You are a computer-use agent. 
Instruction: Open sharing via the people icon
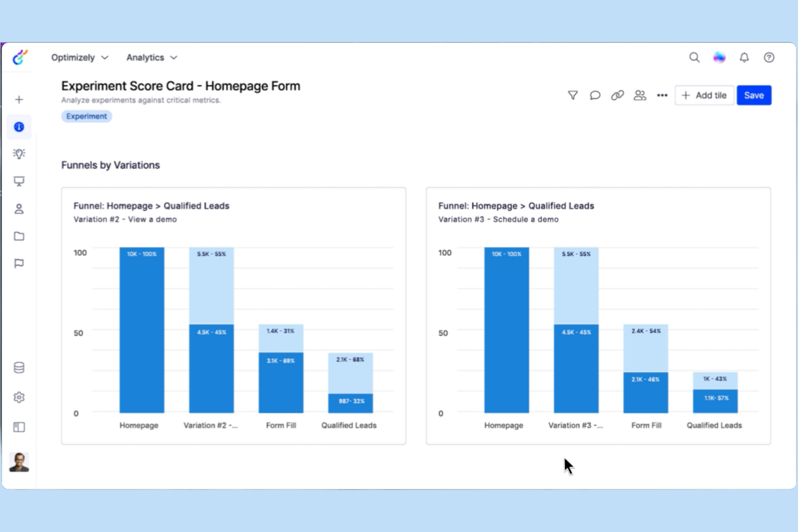[640, 95]
